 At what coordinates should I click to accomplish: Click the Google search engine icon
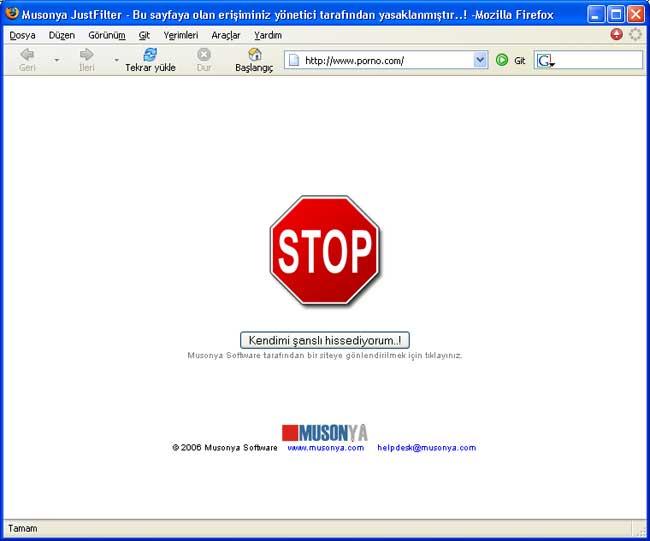click(545, 60)
